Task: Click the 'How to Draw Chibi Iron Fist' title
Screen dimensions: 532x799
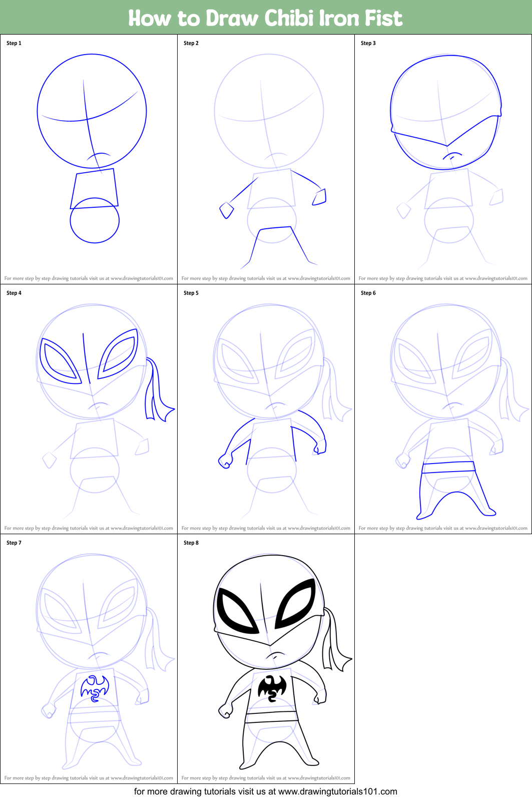Action: click(265, 18)
